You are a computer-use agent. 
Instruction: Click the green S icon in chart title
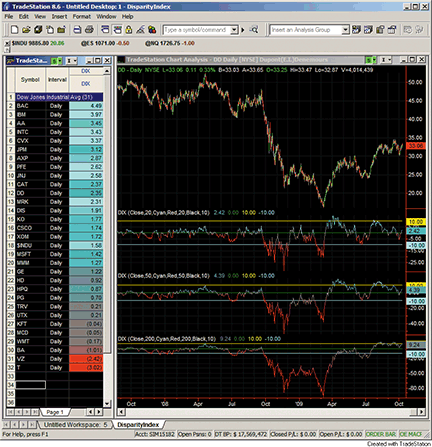click(369, 60)
